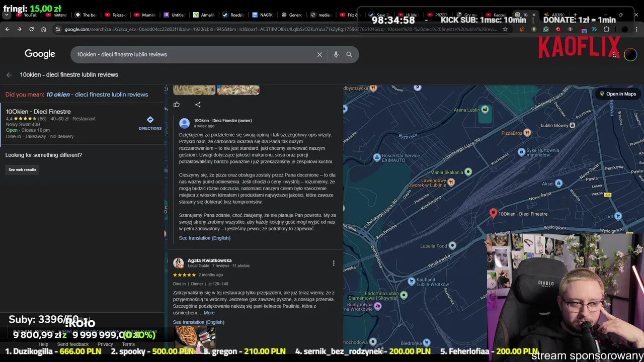
Task: Open the food photo under Agata's review
Action: pos(194,338)
